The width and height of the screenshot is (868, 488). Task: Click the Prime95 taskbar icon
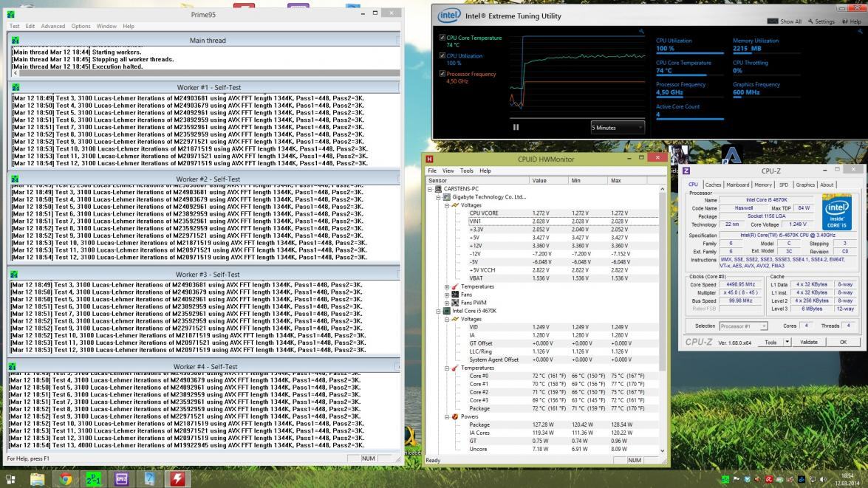[94, 478]
